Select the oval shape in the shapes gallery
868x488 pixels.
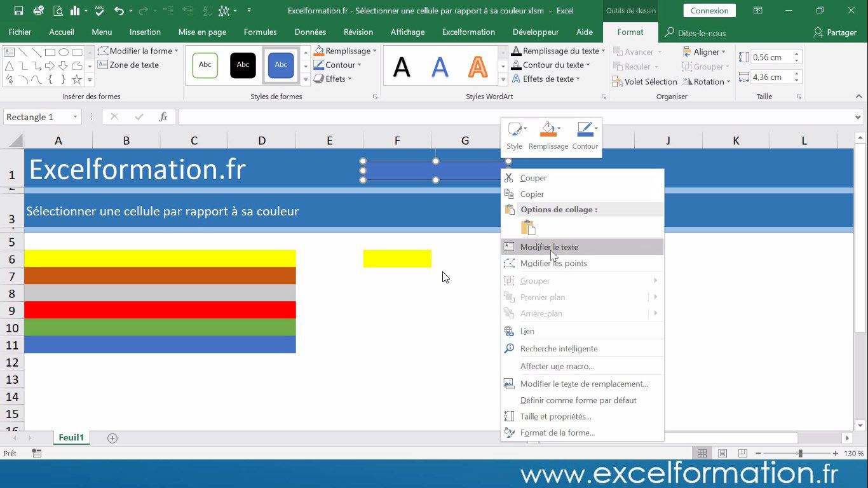(64, 52)
